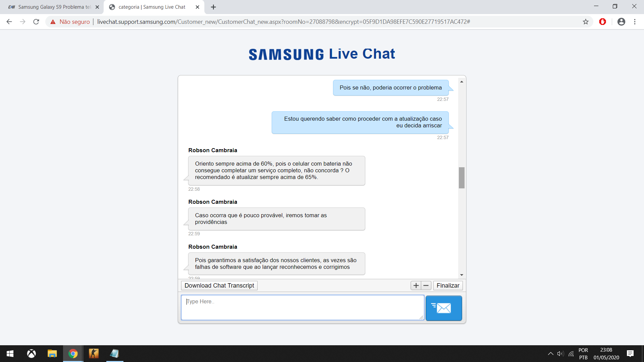Click Download Chat Transcript

[x=219, y=286]
